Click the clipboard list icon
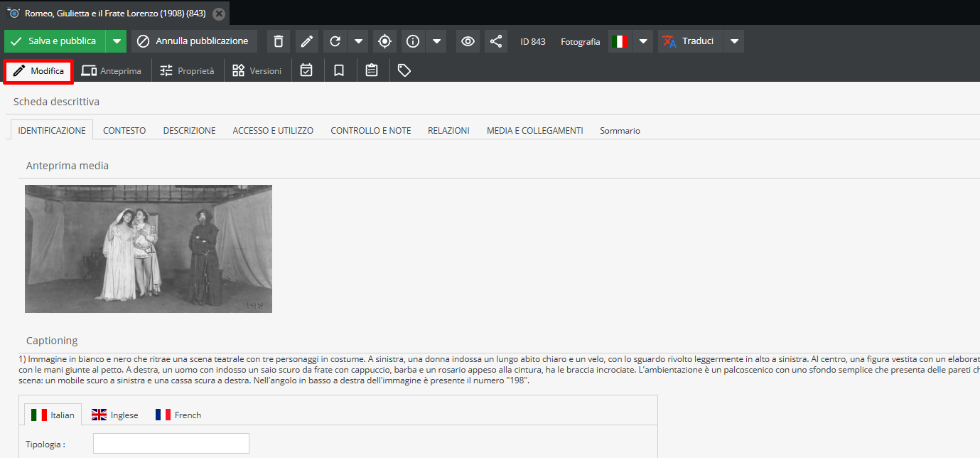The height and width of the screenshot is (458, 980). click(372, 70)
